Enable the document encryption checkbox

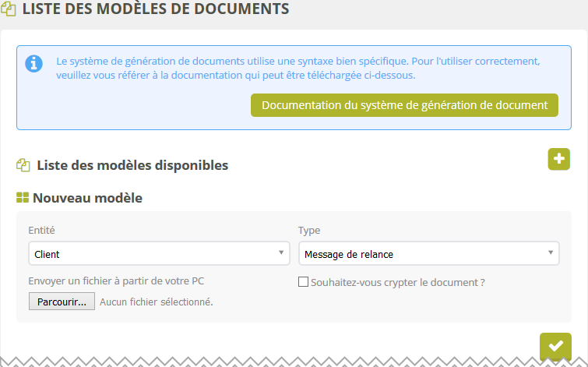click(x=304, y=282)
